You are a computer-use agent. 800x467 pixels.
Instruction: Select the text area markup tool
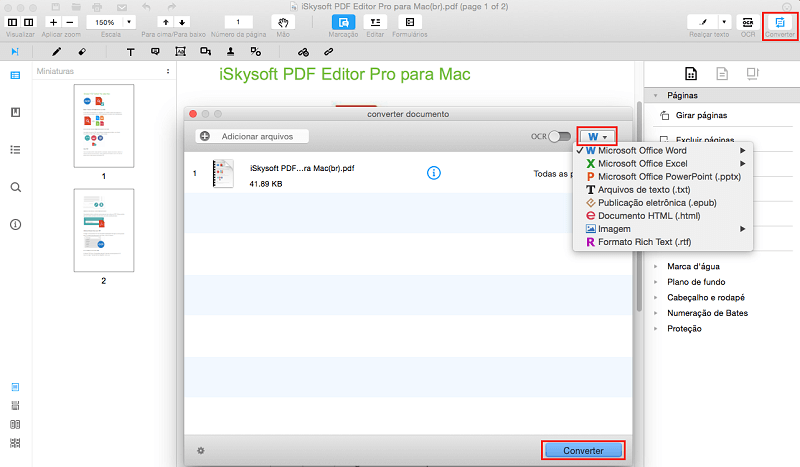tap(180, 52)
